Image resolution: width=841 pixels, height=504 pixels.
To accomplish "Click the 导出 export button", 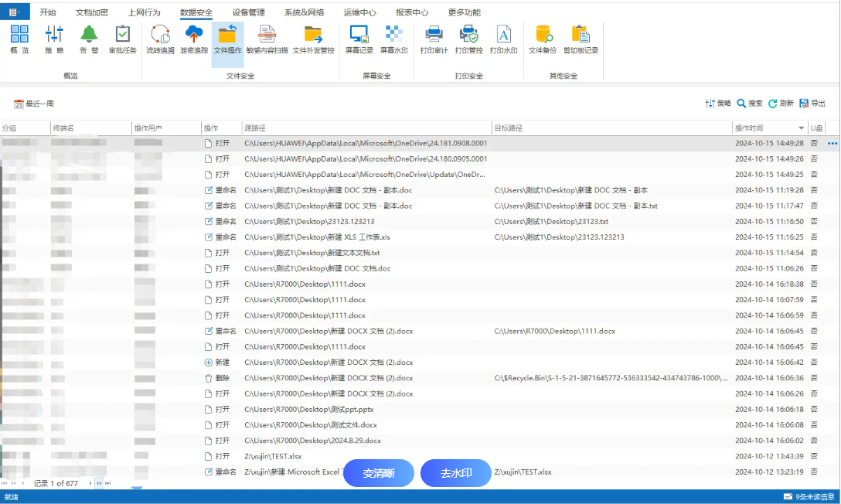I will (x=812, y=104).
